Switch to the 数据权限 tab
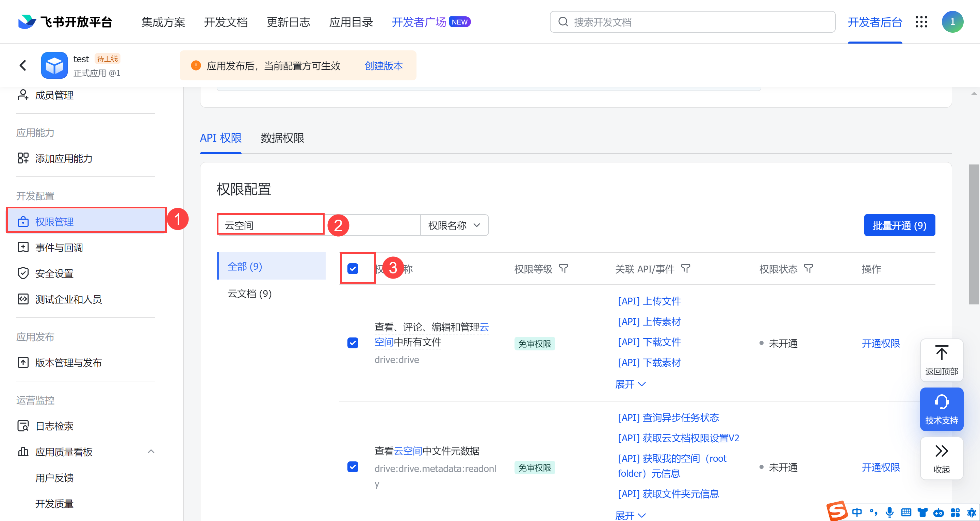The width and height of the screenshot is (980, 521). pyautogui.click(x=282, y=138)
